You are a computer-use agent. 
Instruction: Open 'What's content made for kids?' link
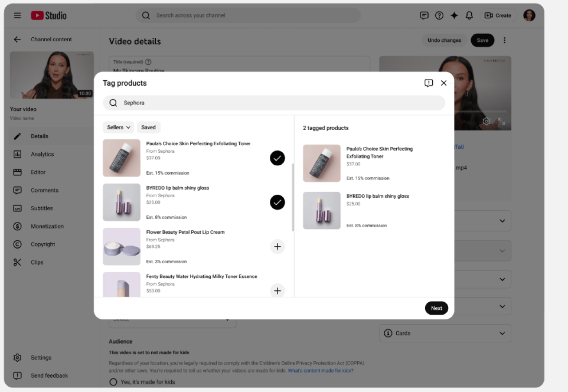pos(321,371)
